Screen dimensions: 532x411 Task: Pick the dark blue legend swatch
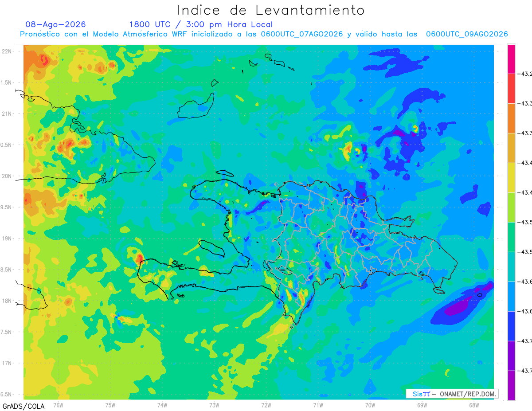511,326
